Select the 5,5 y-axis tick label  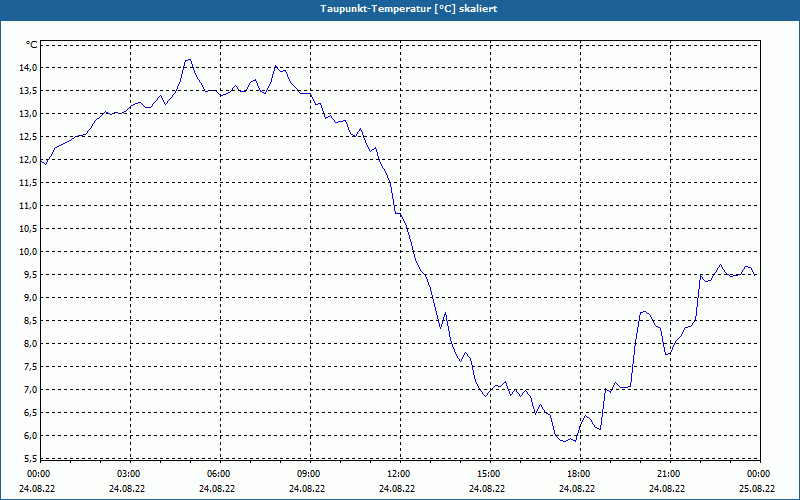click(x=29, y=459)
